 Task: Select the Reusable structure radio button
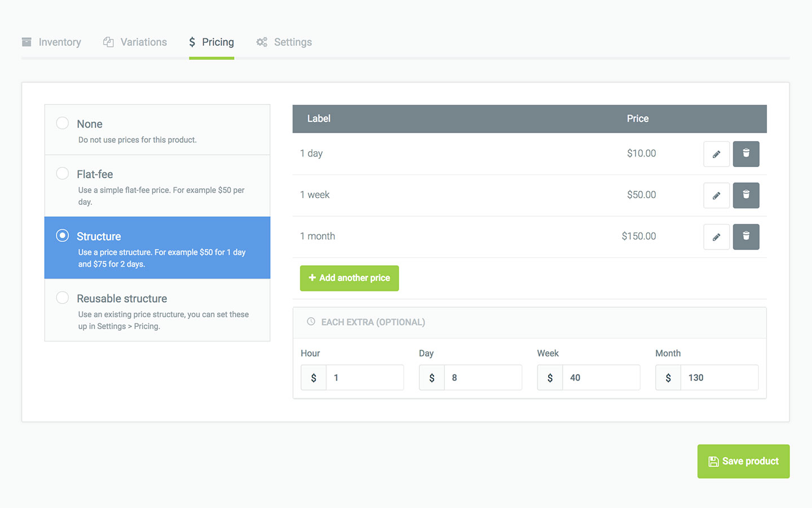click(63, 297)
